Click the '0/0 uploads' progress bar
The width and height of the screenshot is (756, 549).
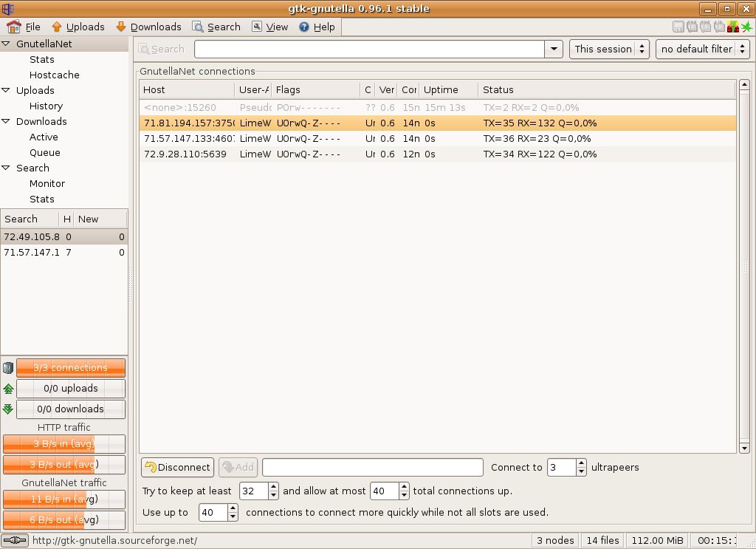tap(71, 389)
